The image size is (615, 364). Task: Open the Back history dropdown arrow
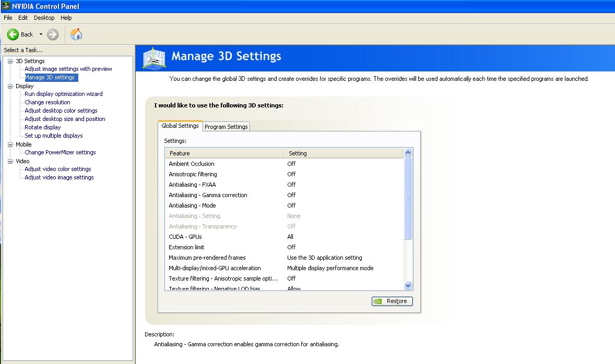(x=41, y=34)
